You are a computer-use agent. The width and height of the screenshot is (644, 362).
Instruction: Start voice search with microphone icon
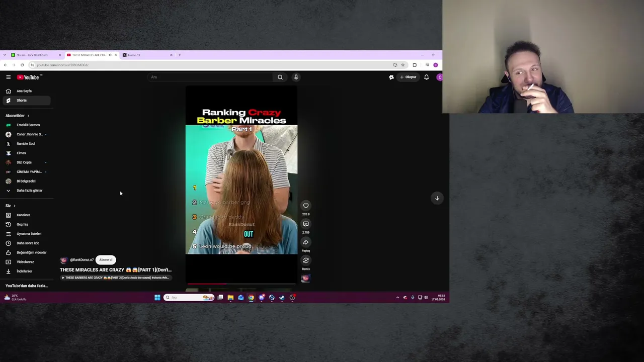296,77
